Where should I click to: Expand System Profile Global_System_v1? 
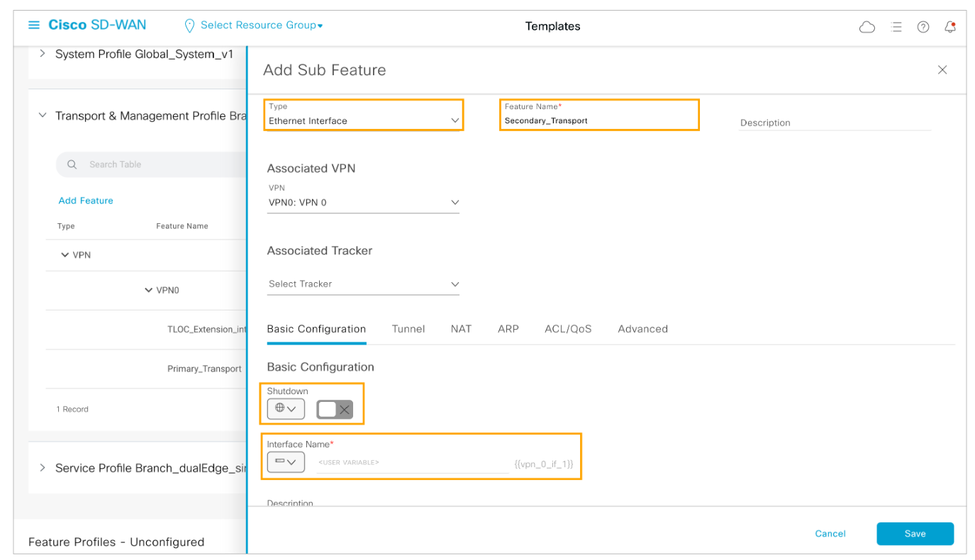[43, 54]
